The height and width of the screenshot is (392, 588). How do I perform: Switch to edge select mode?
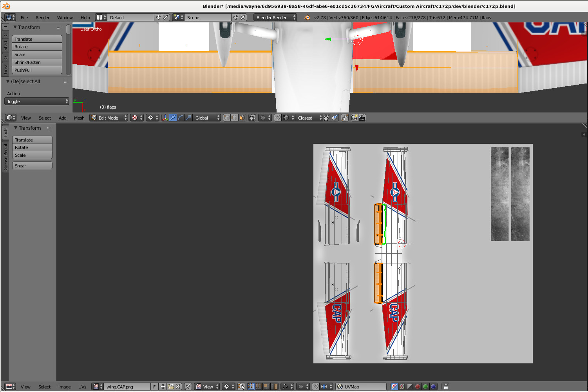234,118
